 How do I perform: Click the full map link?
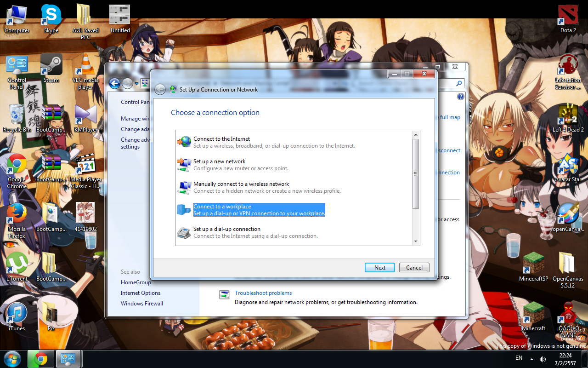[x=450, y=117]
